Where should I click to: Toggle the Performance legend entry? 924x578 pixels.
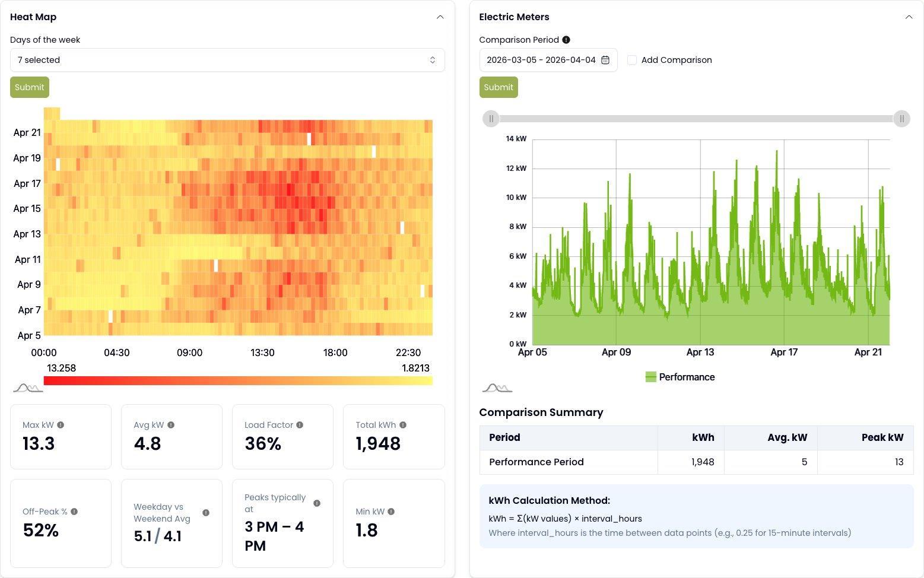coord(680,377)
